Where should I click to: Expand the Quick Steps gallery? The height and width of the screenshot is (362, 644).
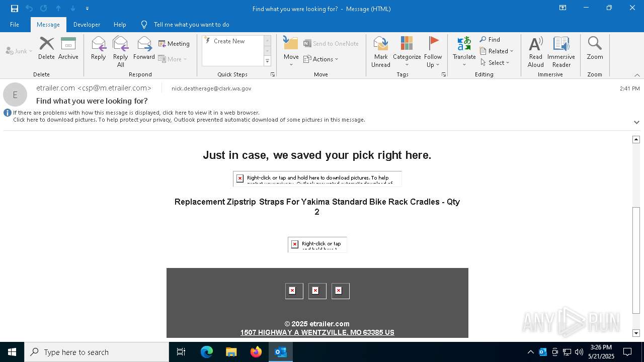(267, 61)
